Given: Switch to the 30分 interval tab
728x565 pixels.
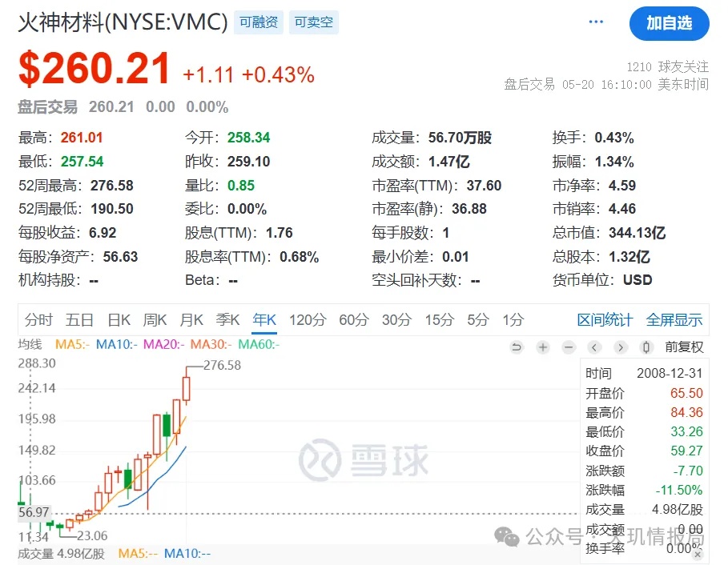Looking at the screenshot, I should click(x=397, y=319).
